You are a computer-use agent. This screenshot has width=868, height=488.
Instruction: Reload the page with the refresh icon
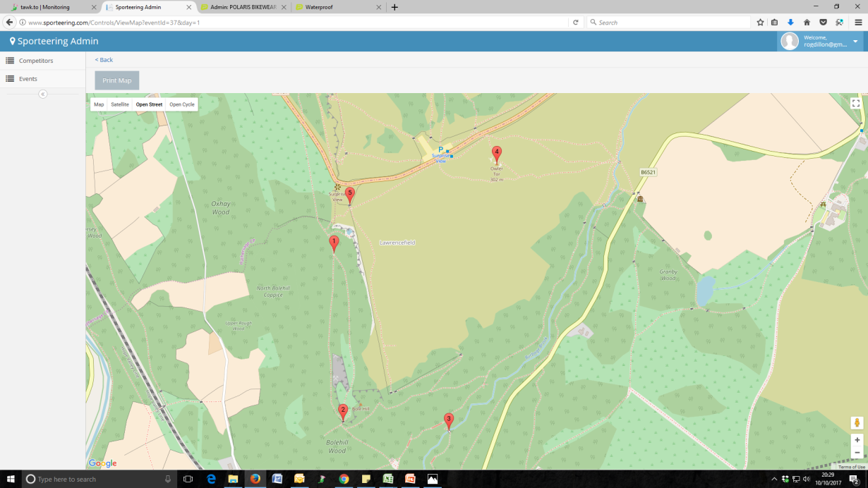pyautogui.click(x=576, y=22)
